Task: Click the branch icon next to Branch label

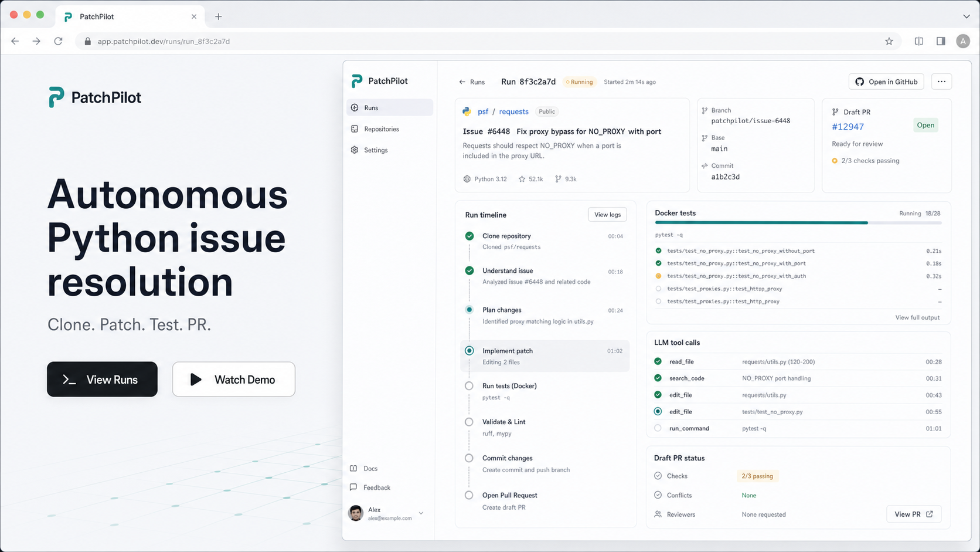Action: pyautogui.click(x=705, y=110)
